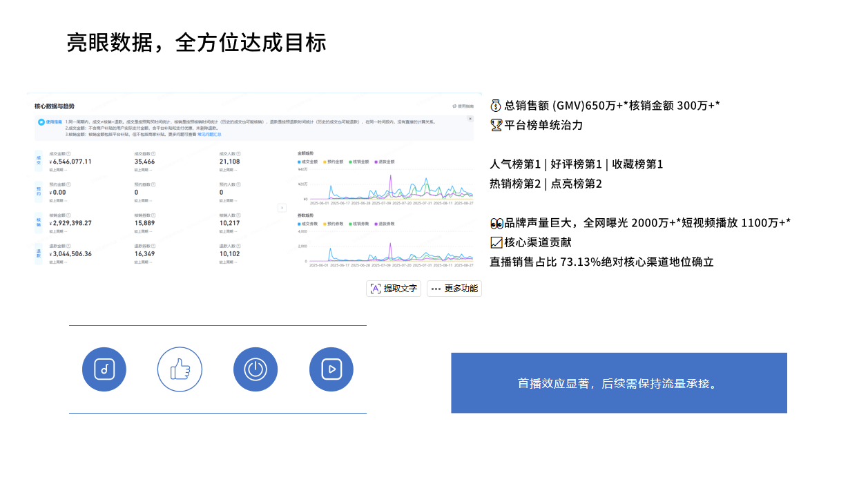Select the 成交 row tab
This screenshot has height=484, width=868.
(39, 161)
